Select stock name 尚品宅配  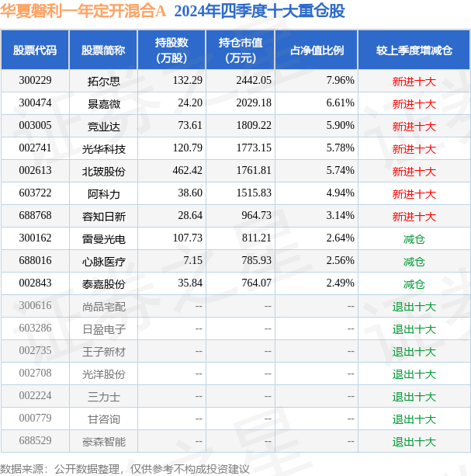tap(104, 306)
